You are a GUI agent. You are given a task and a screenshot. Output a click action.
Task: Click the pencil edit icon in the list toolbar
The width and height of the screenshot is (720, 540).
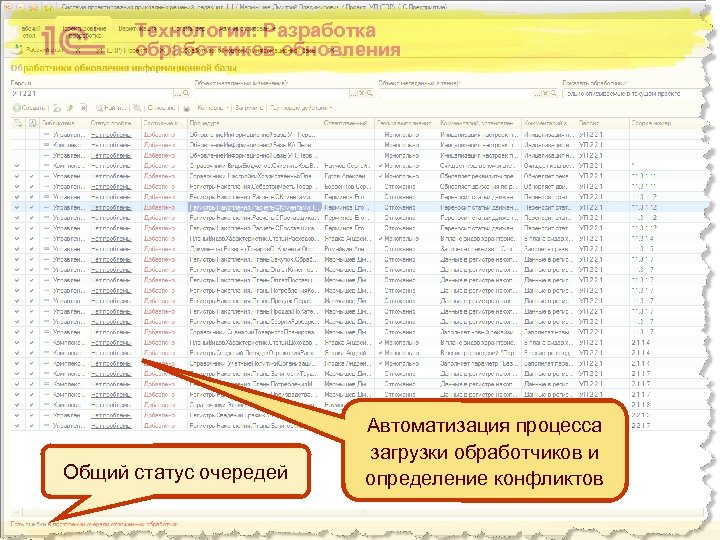pyautogui.click(x=70, y=108)
